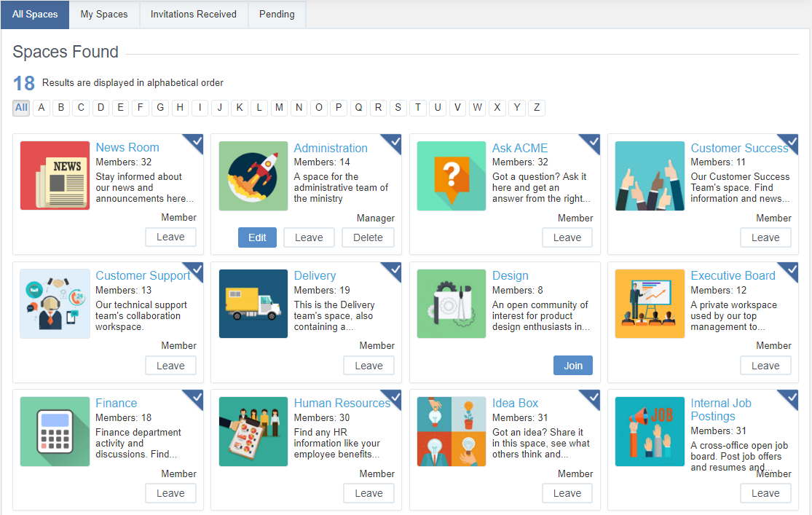Click the Executive Board presentation icon
Image resolution: width=812 pixels, height=515 pixels.
pyautogui.click(x=649, y=303)
